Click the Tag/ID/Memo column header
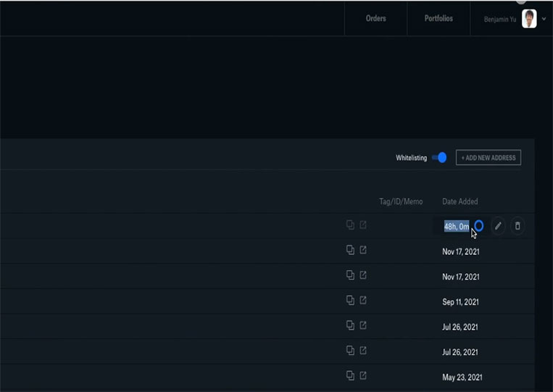This screenshot has width=553, height=392. pyautogui.click(x=401, y=201)
